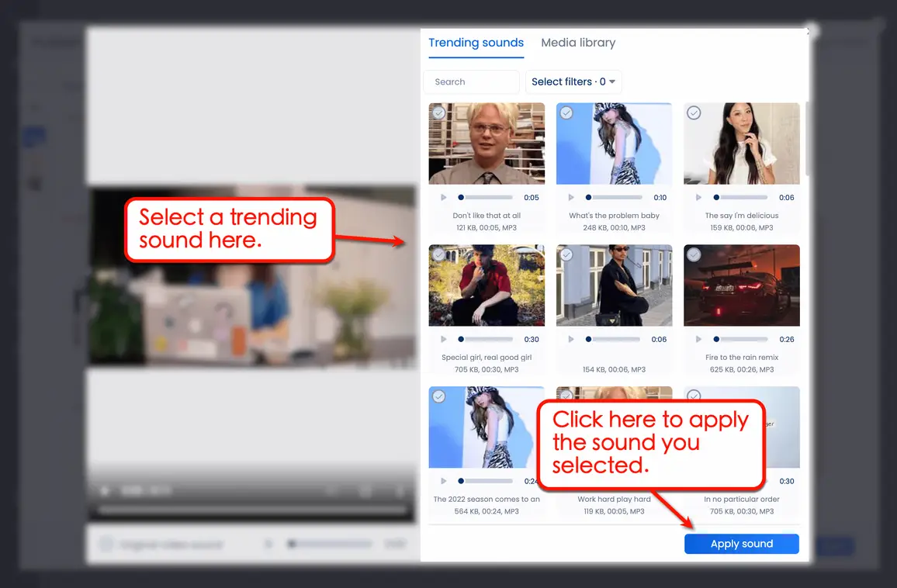Select the Trending sounds tab
This screenshot has height=588, width=897.
click(476, 43)
